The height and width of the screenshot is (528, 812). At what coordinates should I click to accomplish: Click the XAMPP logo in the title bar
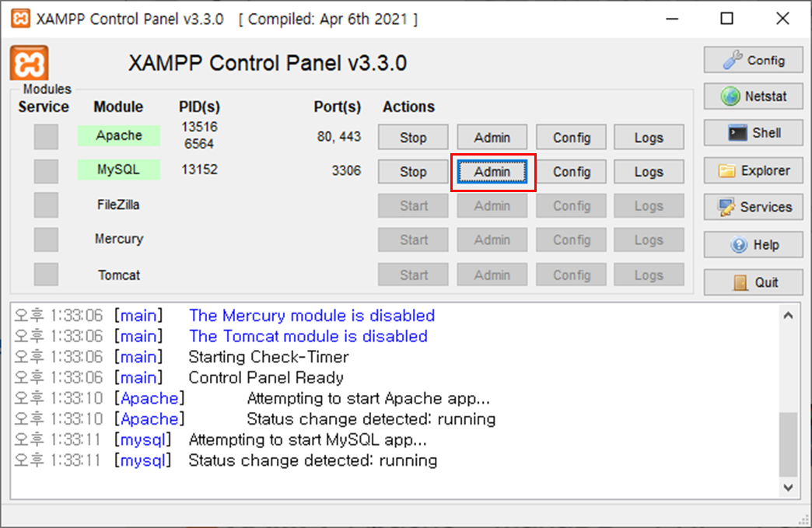click(x=21, y=19)
